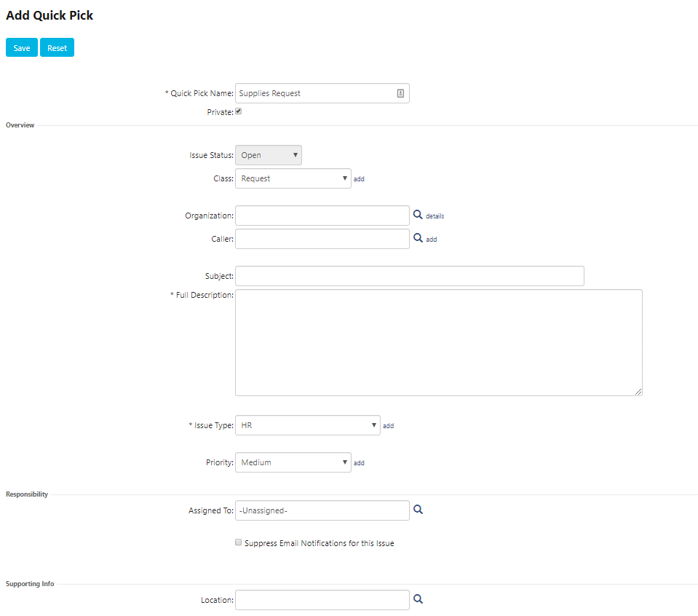Click the Caller search magnifier icon
The width and height of the screenshot is (698, 616).
418,238
